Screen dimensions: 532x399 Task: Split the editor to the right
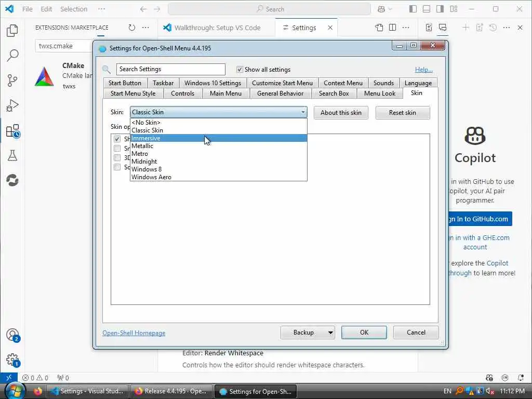(x=393, y=28)
